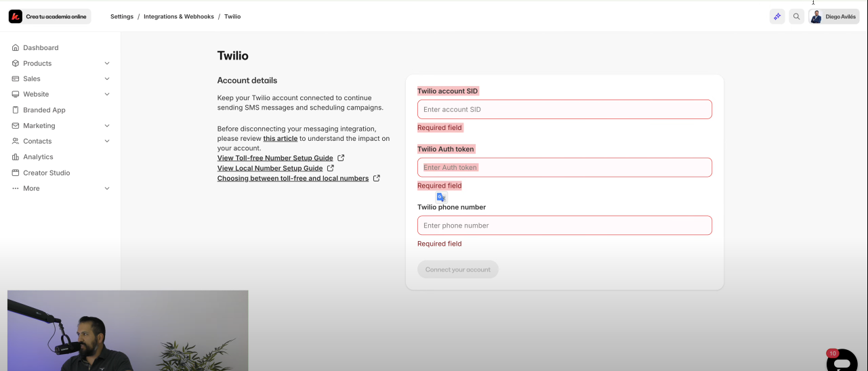Click the Dashboard home icon
868x371 pixels.
pyautogui.click(x=16, y=47)
